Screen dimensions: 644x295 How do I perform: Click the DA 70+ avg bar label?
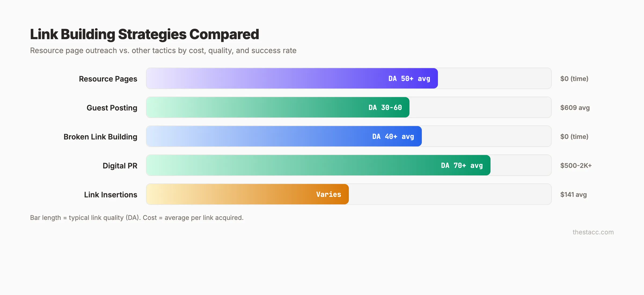(462, 165)
